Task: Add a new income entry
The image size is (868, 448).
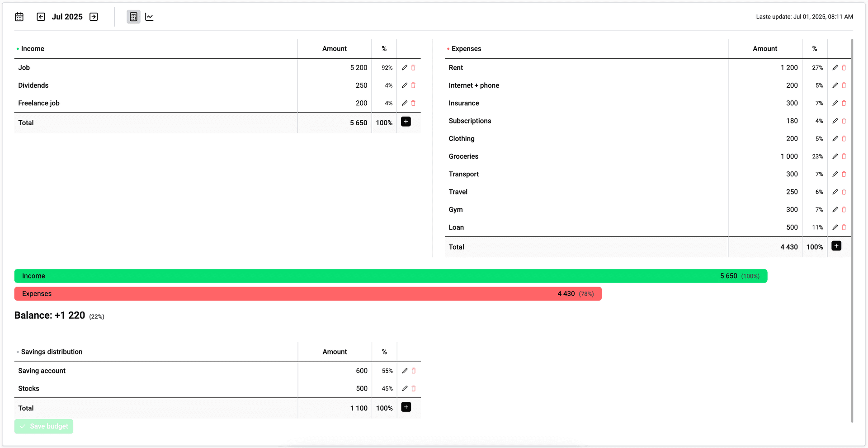Action: (406, 122)
